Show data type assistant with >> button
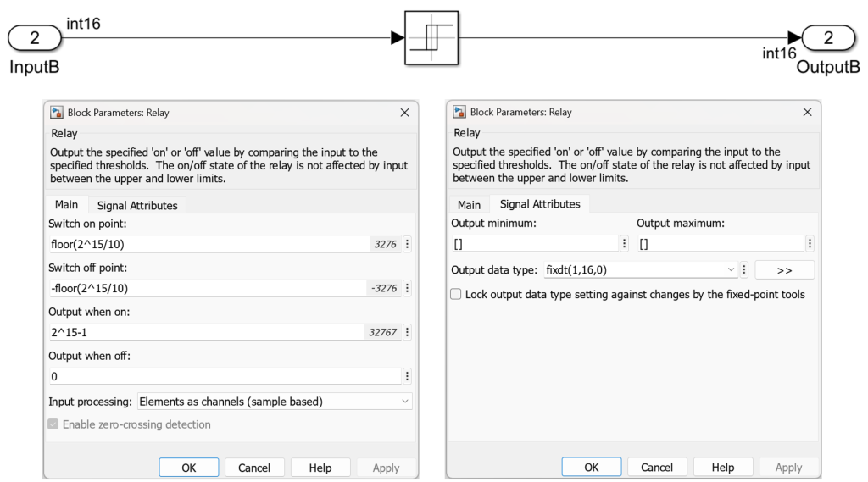868x482 pixels. 784,270
